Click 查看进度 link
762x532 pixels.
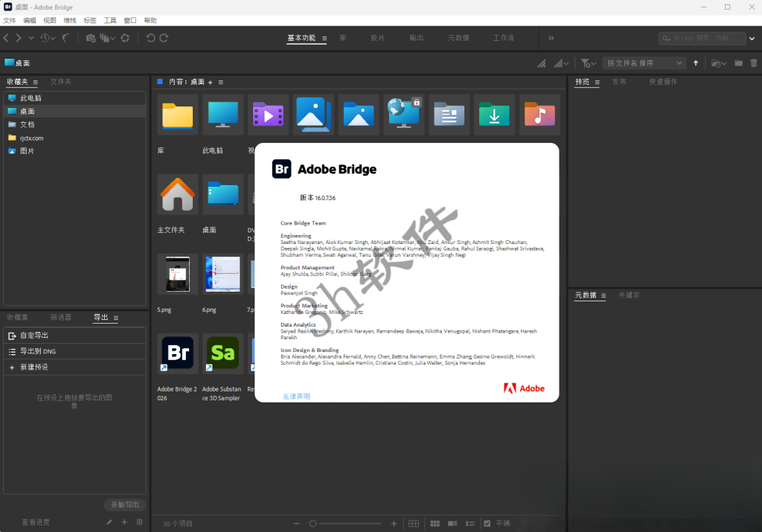36,522
